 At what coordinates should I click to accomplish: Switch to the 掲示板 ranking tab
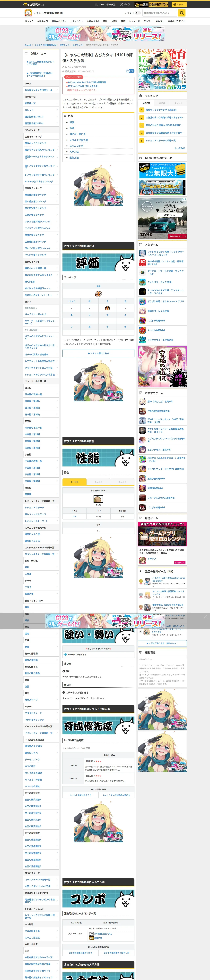[x=162, y=103]
